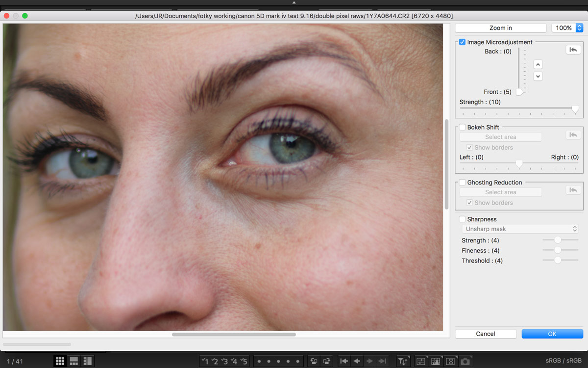Image resolution: width=588 pixels, height=368 pixels.
Task: Open the Unsharp mask dropdown
Action: [x=520, y=229]
